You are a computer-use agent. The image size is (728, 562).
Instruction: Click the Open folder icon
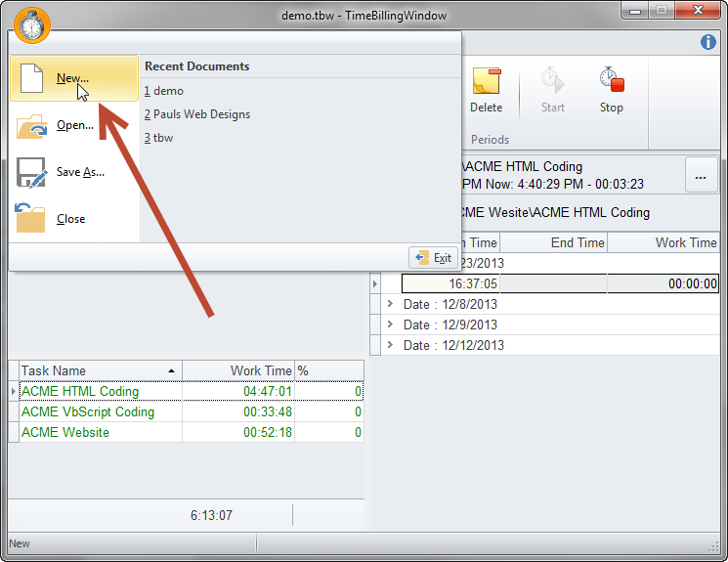(32, 125)
